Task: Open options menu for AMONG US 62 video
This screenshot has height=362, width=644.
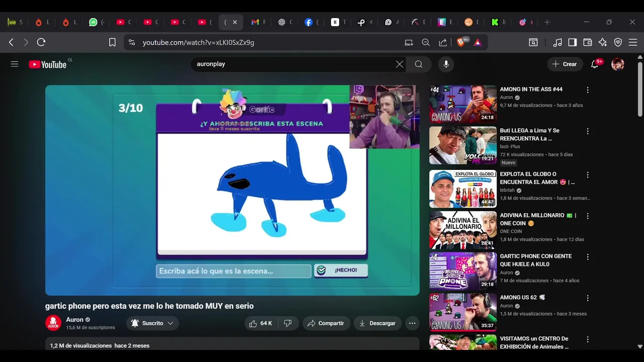Action: point(588,298)
